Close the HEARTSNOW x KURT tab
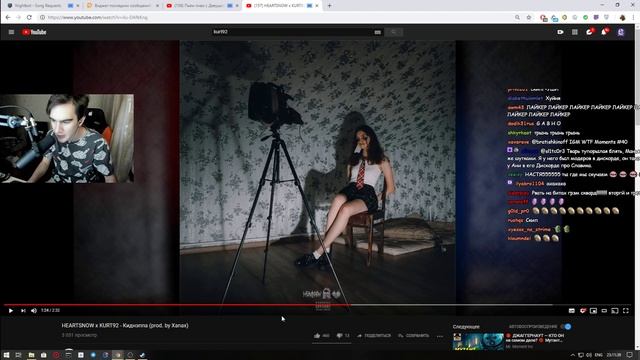This screenshot has height=360, width=640. pos(317,6)
